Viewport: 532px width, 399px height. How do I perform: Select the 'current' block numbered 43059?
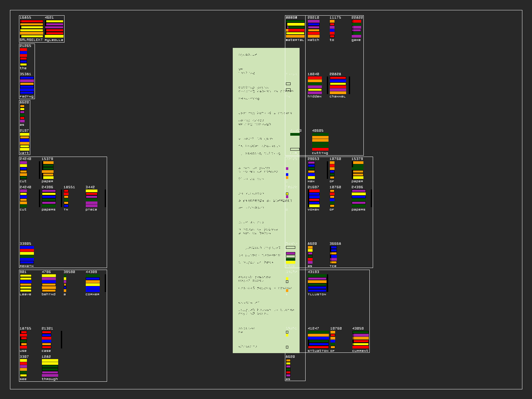pyautogui.click(x=360, y=339)
